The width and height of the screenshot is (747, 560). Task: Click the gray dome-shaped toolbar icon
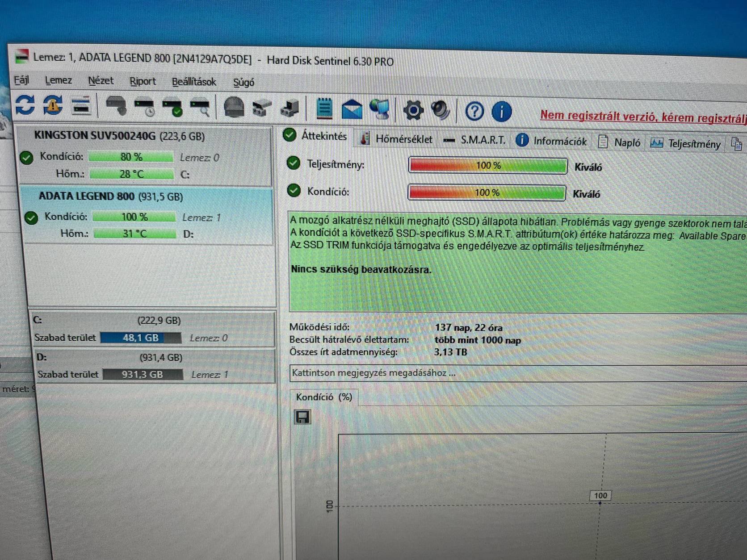point(234,108)
